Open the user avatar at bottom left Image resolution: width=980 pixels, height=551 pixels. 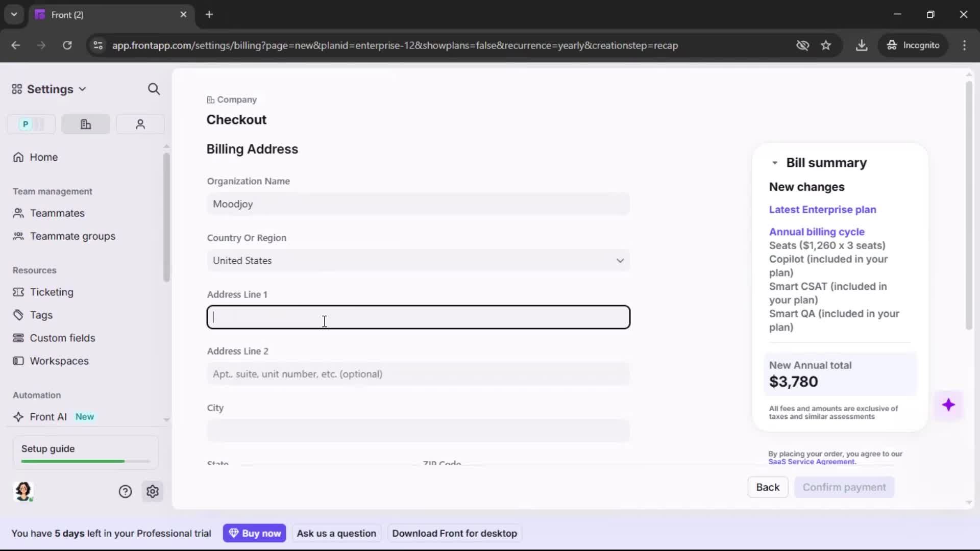(24, 491)
